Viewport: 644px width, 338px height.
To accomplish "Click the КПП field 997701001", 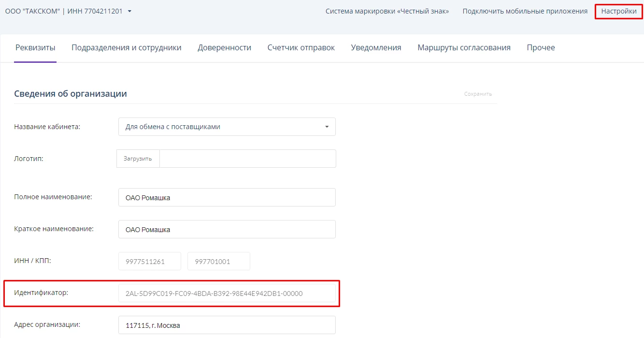I will (x=219, y=261).
